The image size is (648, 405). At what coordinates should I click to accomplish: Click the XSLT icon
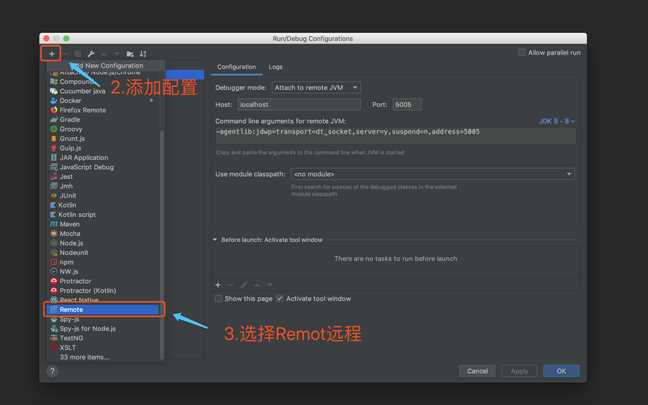point(54,348)
